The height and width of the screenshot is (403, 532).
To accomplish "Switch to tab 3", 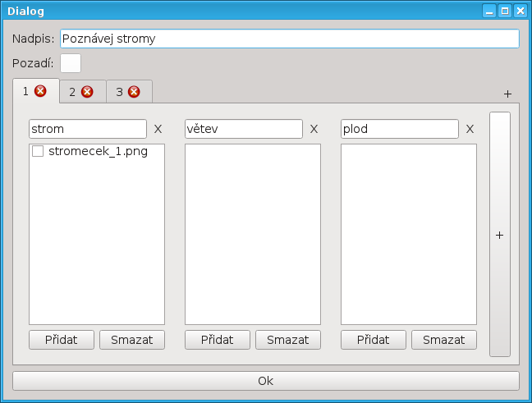I will (119, 92).
